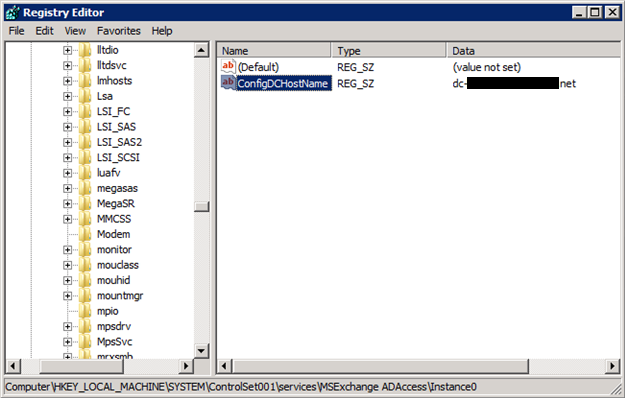Open the File menu
This screenshot has width=625, height=398.
[x=16, y=31]
